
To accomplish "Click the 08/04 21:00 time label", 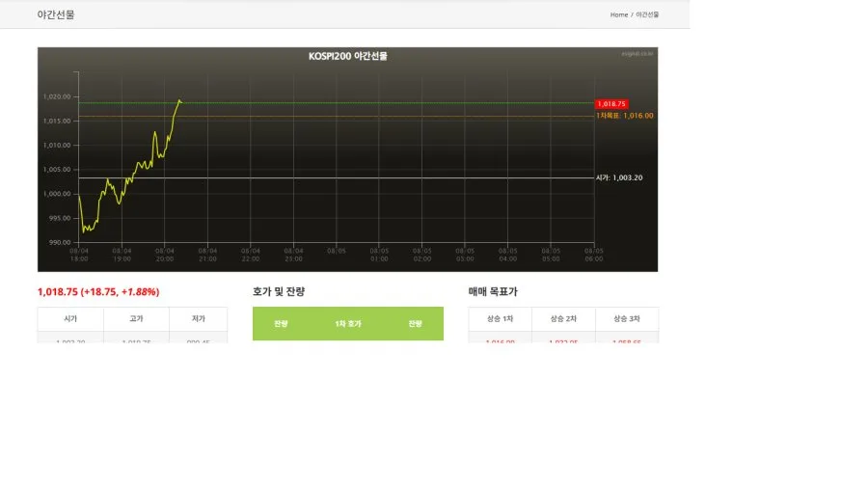I will pyautogui.click(x=207, y=255).
